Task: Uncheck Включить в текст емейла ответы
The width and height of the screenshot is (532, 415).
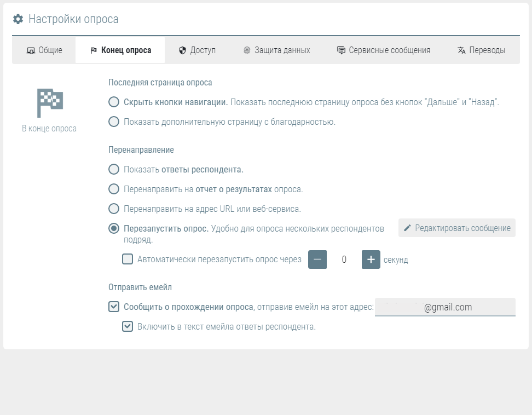Action: coord(128,326)
